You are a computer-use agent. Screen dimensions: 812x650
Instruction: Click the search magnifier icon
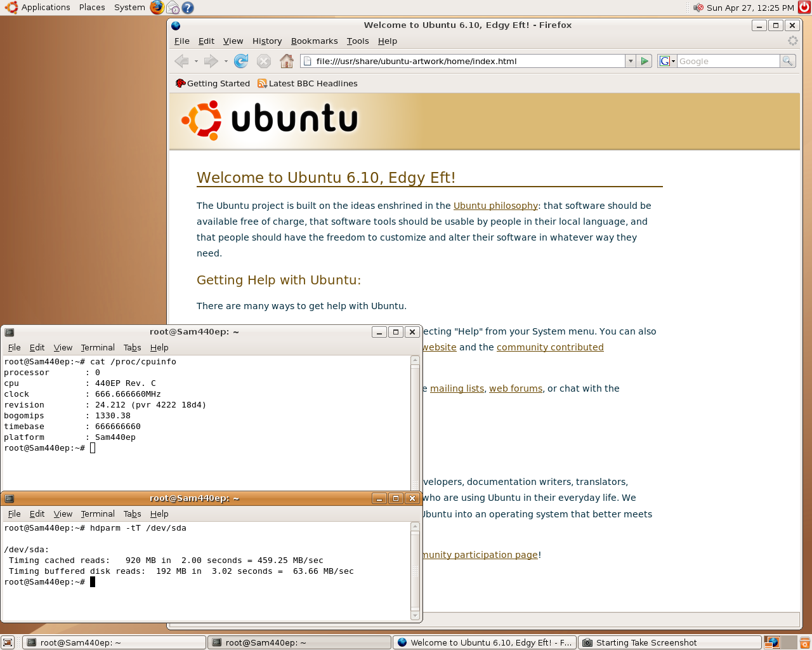tap(787, 61)
